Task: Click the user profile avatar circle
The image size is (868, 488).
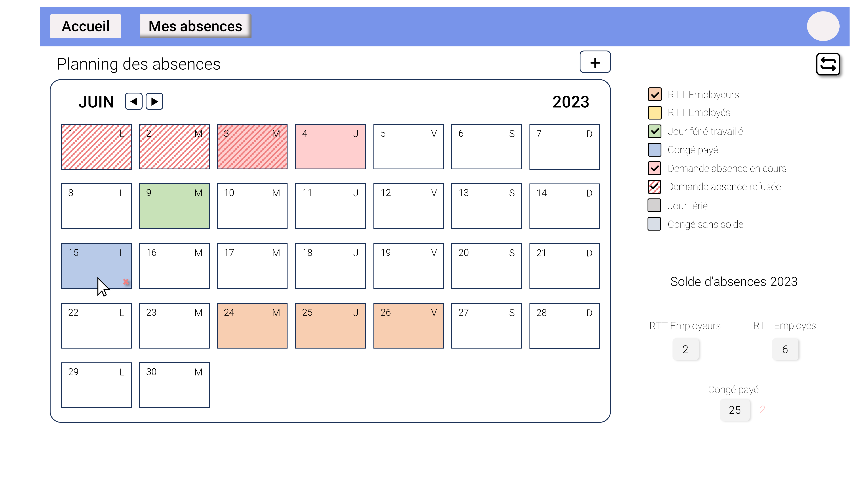Action: (x=823, y=26)
